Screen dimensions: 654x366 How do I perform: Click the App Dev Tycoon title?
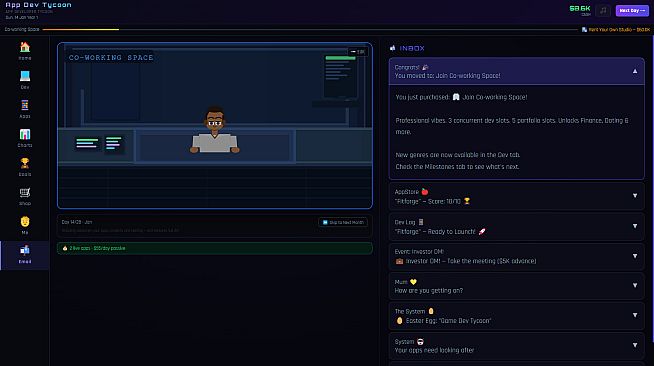point(38,5)
